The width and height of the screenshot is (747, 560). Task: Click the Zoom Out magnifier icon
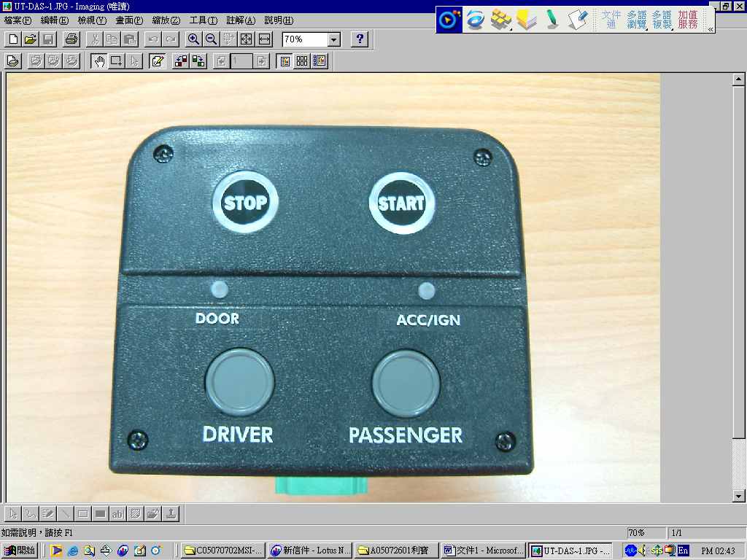point(212,39)
